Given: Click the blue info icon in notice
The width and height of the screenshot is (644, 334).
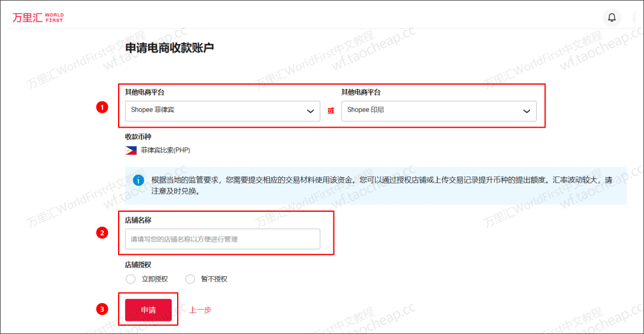Looking at the screenshot, I should point(138,180).
